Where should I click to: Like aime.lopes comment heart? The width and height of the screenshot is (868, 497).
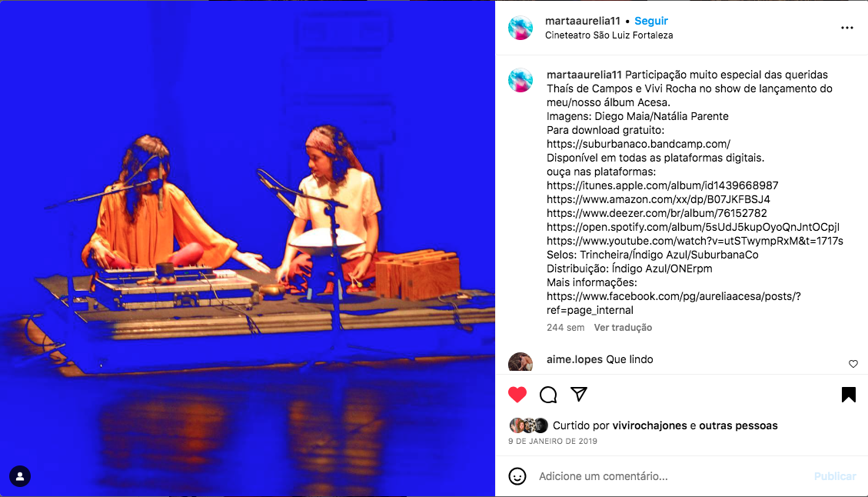point(853,364)
